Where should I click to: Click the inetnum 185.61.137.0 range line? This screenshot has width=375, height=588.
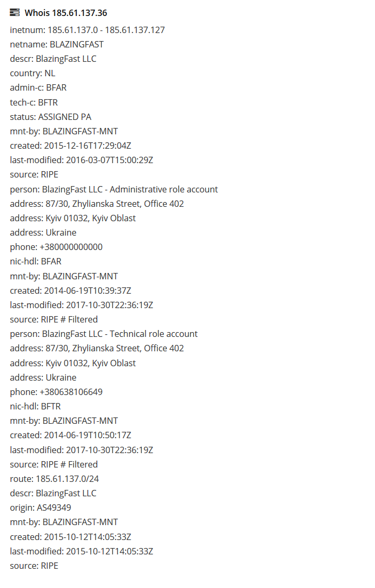(87, 30)
